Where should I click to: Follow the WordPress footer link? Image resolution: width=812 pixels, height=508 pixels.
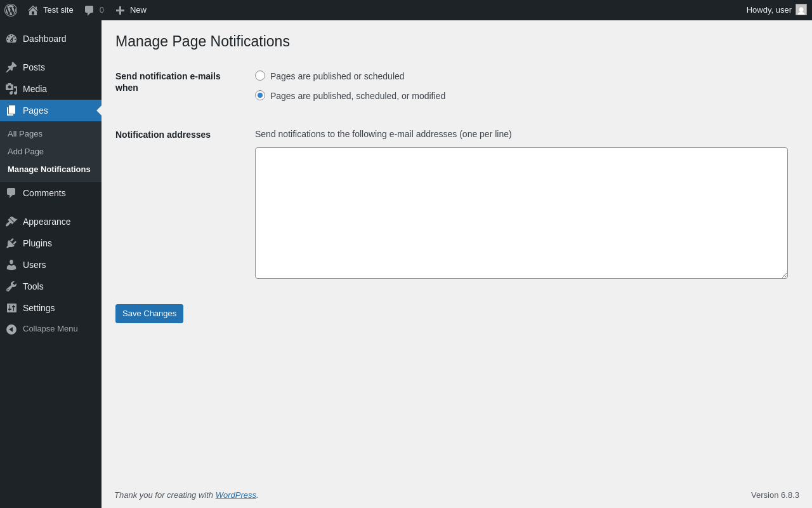coord(235,495)
